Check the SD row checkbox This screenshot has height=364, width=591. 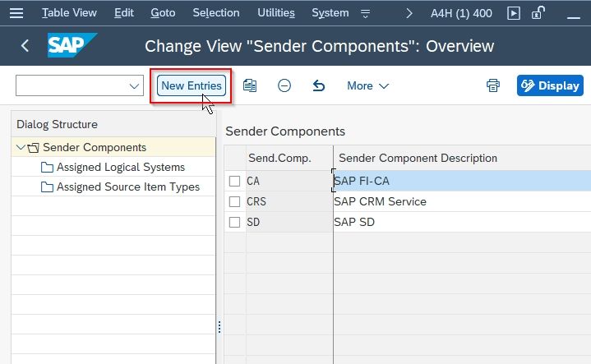(x=234, y=222)
